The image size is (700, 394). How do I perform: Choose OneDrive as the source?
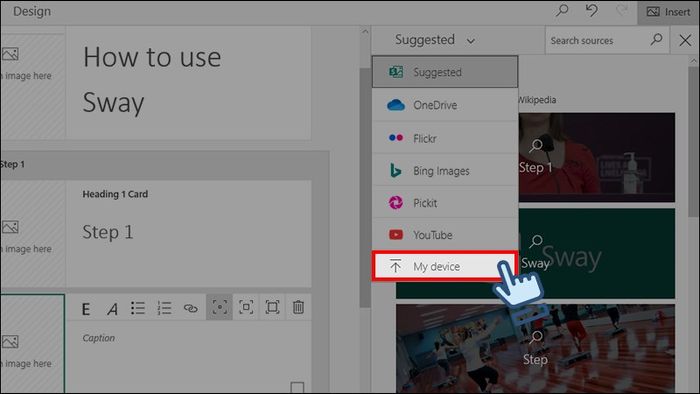point(445,105)
